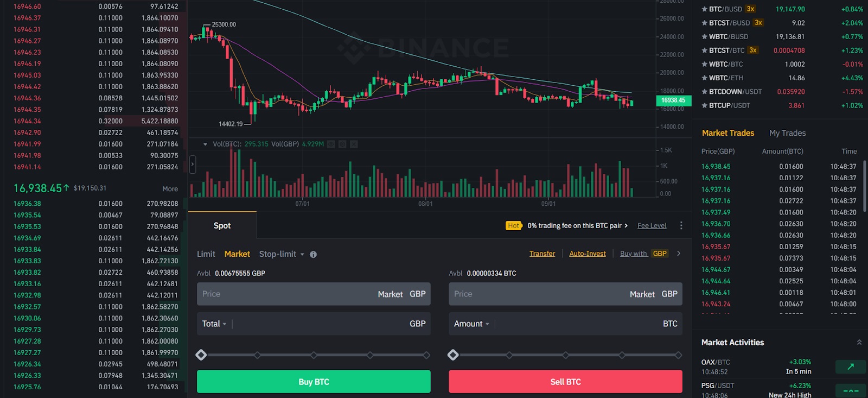This screenshot has height=398, width=868.
Task: Set buy slider to the 50% midpoint
Action: 314,355
